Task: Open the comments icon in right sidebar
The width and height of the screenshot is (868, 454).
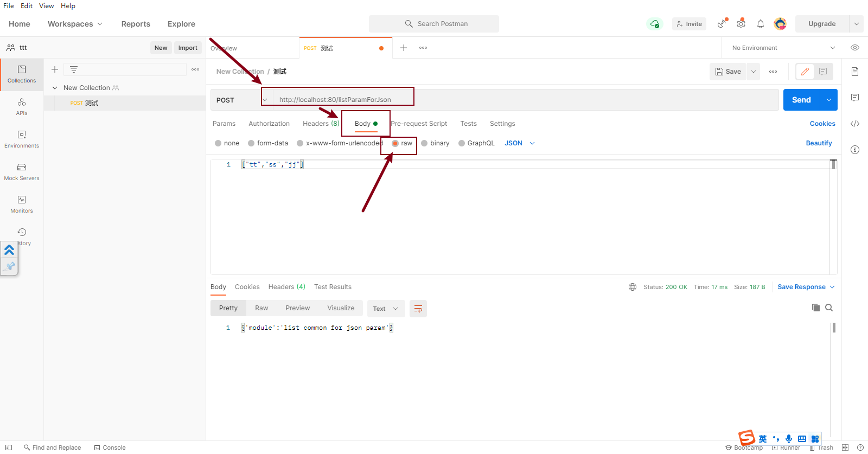Action: [855, 98]
